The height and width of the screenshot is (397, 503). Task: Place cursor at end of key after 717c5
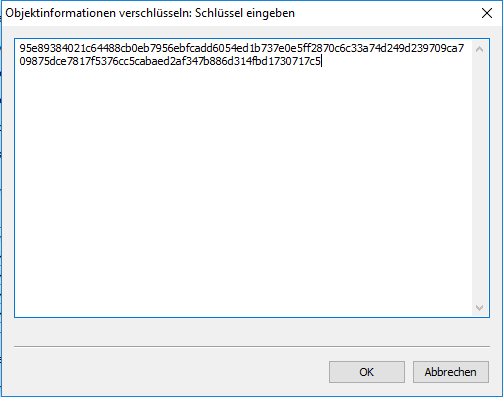tap(321, 61)
